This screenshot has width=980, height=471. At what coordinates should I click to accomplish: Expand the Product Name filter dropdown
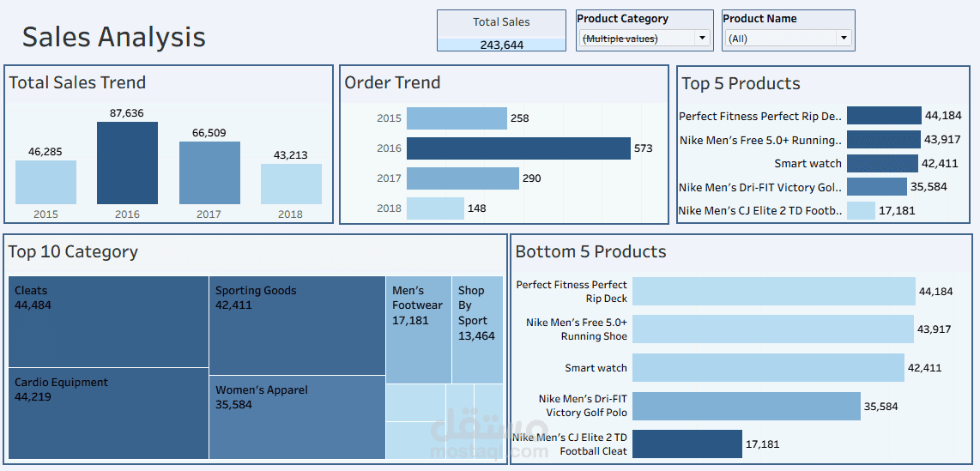789,38
